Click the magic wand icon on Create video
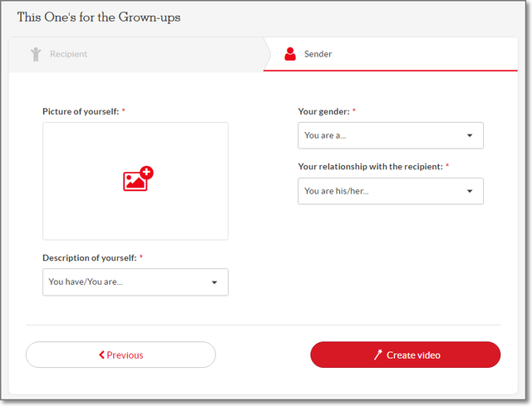 (377, 355)
